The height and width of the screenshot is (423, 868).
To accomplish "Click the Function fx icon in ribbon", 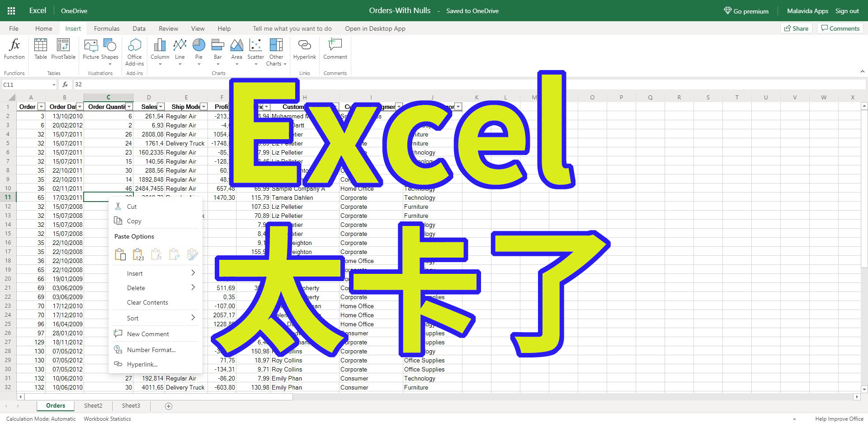I will pyautogui.click(x=14, y=49).
